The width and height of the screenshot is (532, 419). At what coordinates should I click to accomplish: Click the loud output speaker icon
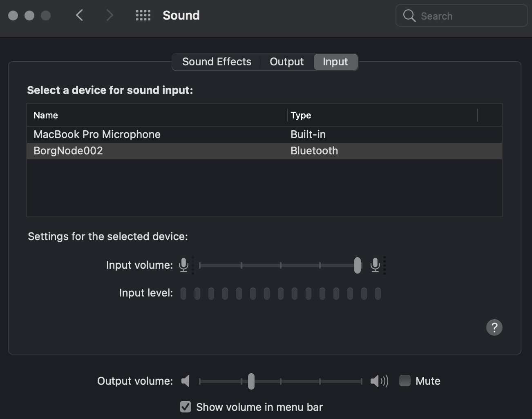point(379,381)
